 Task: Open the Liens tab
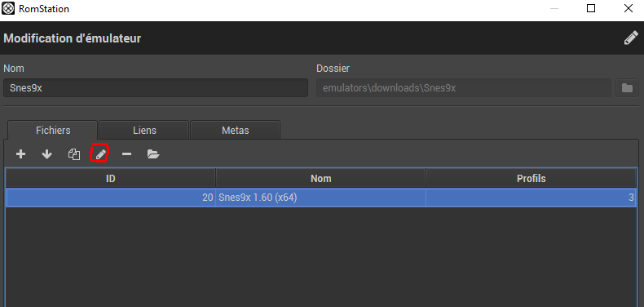[x=144, y=131]
